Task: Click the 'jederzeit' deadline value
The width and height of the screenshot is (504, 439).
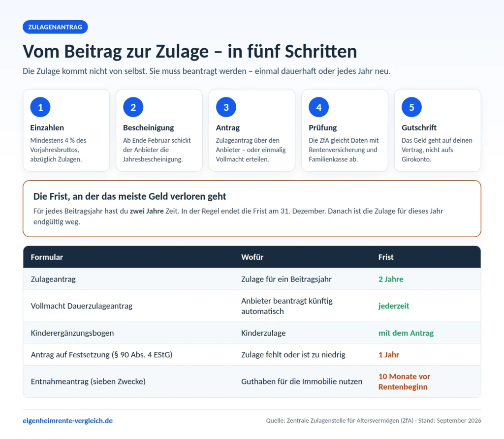Action: click(394, 306)
